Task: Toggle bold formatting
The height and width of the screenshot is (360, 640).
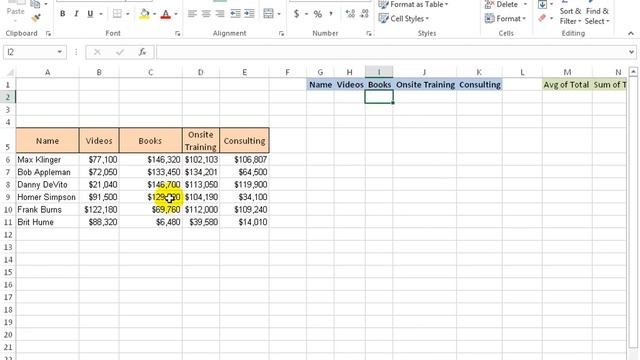Action: [62, 14]
